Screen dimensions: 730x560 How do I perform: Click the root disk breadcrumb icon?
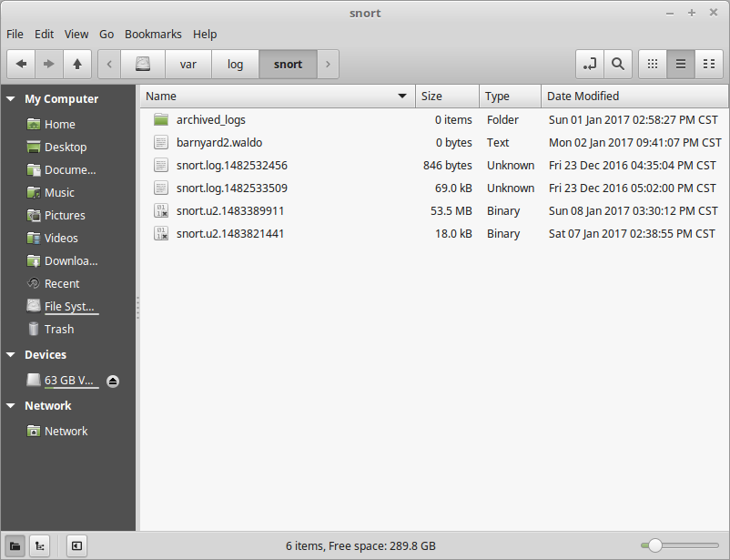click(x=143, y=64)
